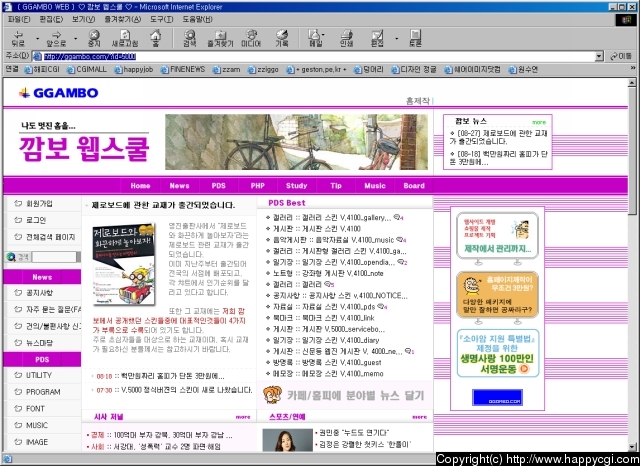Open the geston.pe.kr shortcut in the links bar
Image resolution: width=640 pixels, height=466 pixels.
pyautogui.click(x=316, y=70)
